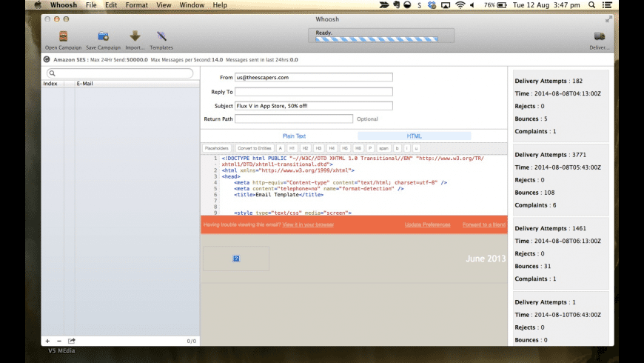This screenshot has width=644, height=363.
Task: Insert H2 heading tag button
Action: click(305, 148)
